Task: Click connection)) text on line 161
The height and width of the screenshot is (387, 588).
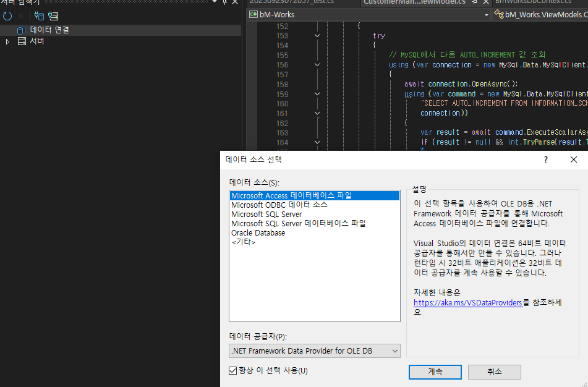Action: pyautogui.click(x=444, y=113)
